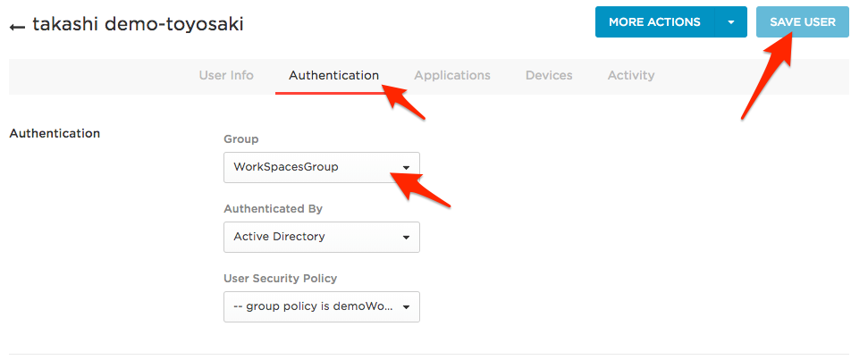
Task: Open the MORE ACTIONS caret menu
Action: 732,22
